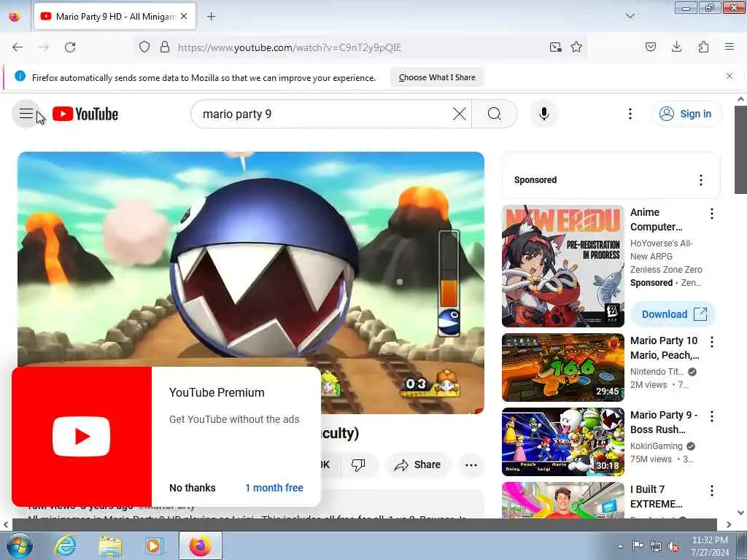Screen dimensions: 747x560
Task: Click Choose What I Share button
Action: click(x=437, y=77)
